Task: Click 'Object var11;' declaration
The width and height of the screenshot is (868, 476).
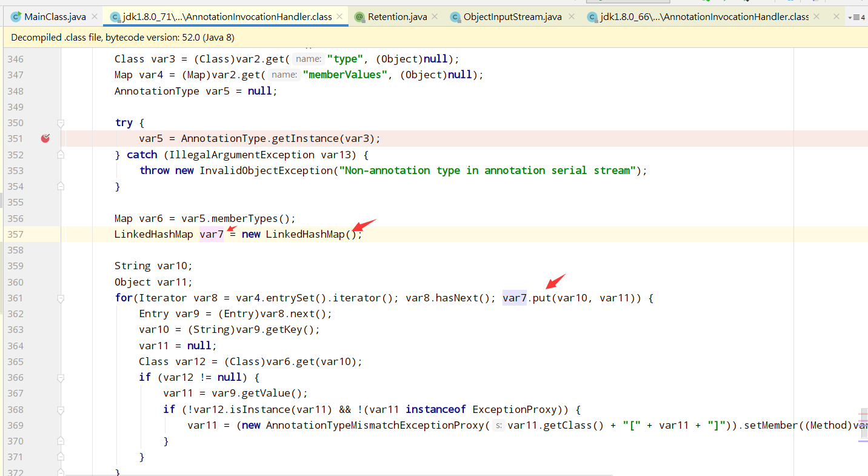Action: [x=153, y=282]
